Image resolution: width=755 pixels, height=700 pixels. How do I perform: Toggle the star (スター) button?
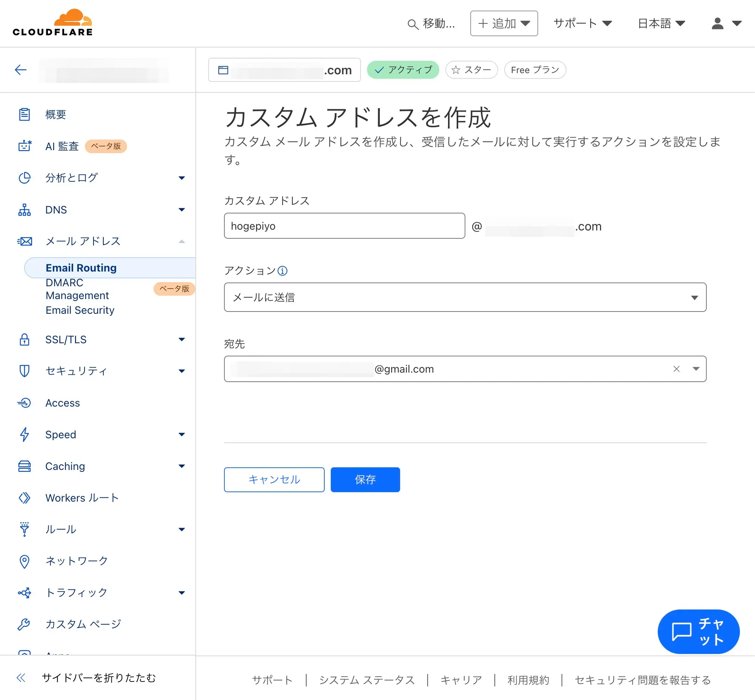click(471, 70)
